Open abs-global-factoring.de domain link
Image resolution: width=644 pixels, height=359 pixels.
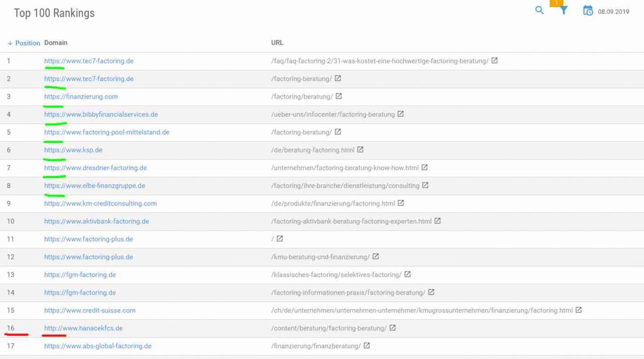click(x=98, y=346)
